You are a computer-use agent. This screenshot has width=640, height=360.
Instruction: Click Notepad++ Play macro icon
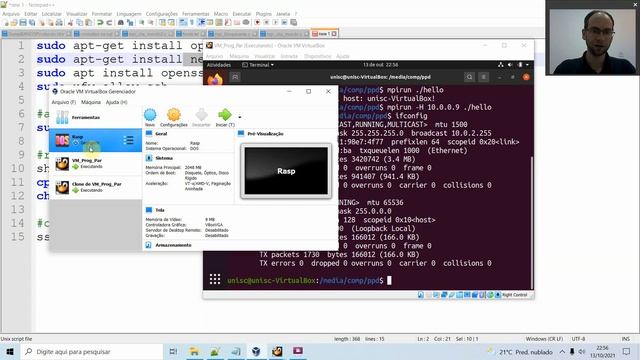[x=276, y=22]
